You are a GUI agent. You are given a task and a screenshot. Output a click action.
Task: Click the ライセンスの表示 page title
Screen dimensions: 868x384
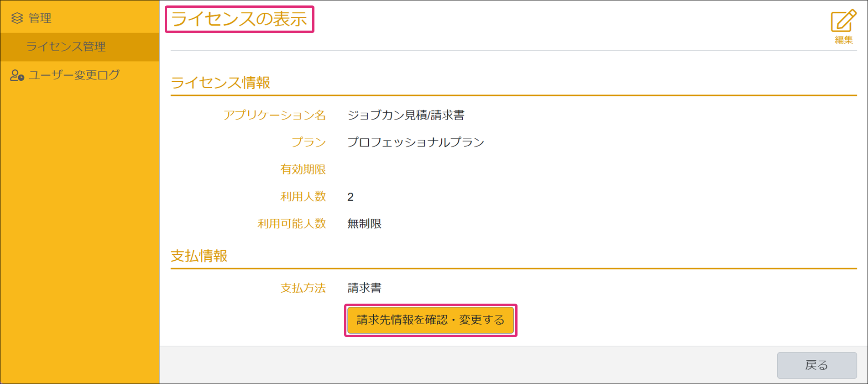click(239, 19)
